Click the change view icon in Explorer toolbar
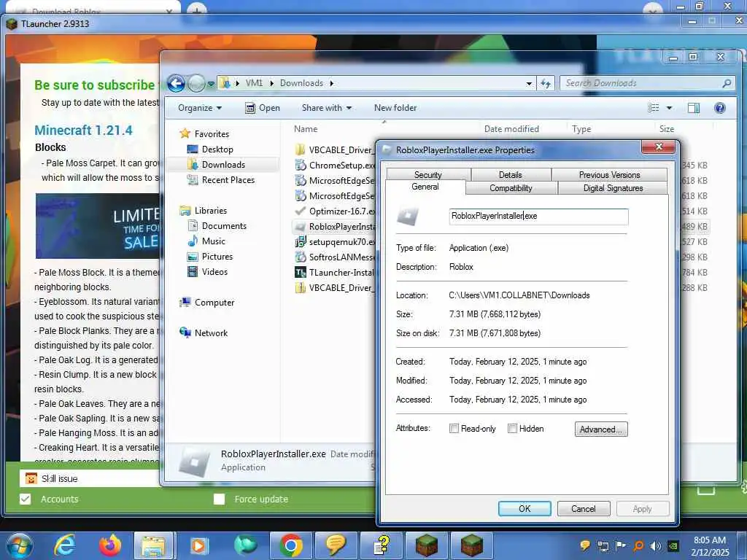 pyautogui.click(x=654, y=108)
